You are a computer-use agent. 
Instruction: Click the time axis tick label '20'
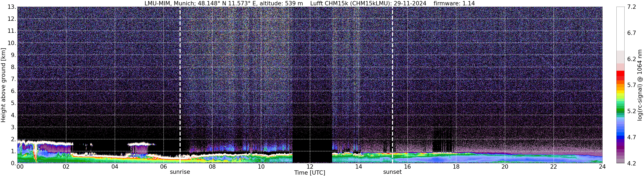(505, 167)
